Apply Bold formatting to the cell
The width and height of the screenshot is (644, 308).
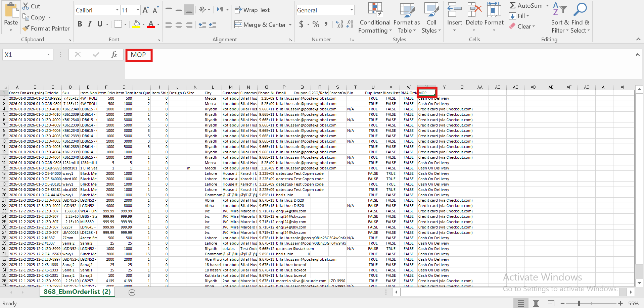pyautogui.click(x=80, y=24)
